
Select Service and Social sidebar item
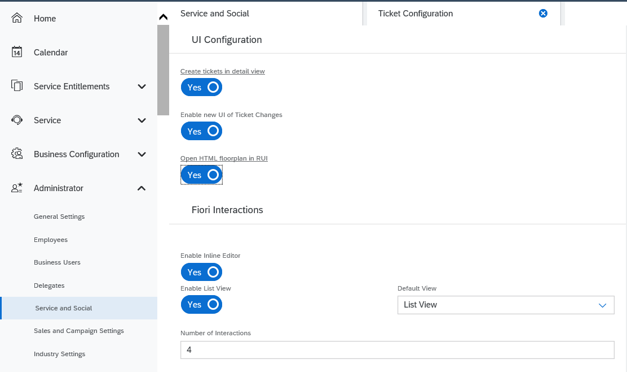click(x=79, y=308)
